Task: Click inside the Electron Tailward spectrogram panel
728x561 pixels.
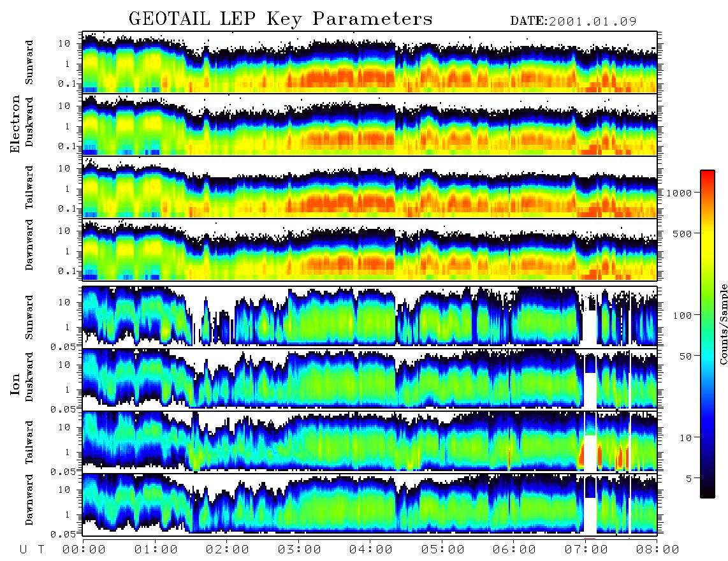Action: pyautogui.click(x=370, y=187)
